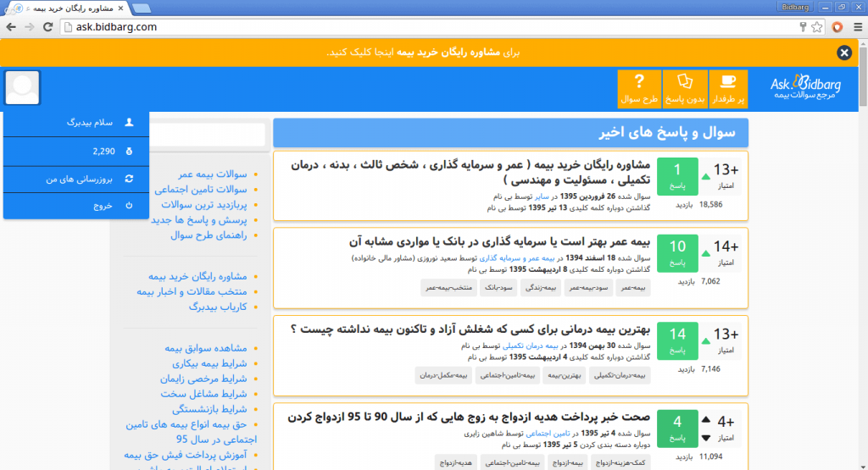The height and width of the screenshot is (470, 868).
Task: Open question صحت خبر پرداخت هدیه ازدواج
Action: pyautogui.click(x=469, y=417)
